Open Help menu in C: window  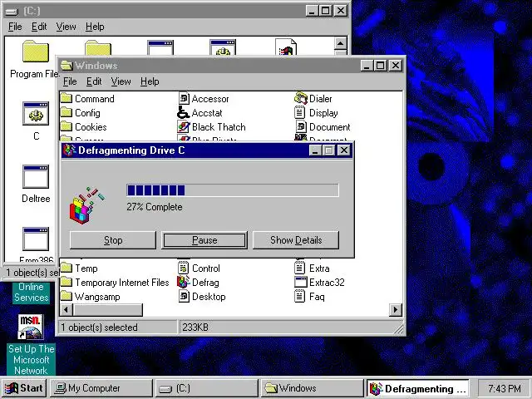[x=95, y=27]
